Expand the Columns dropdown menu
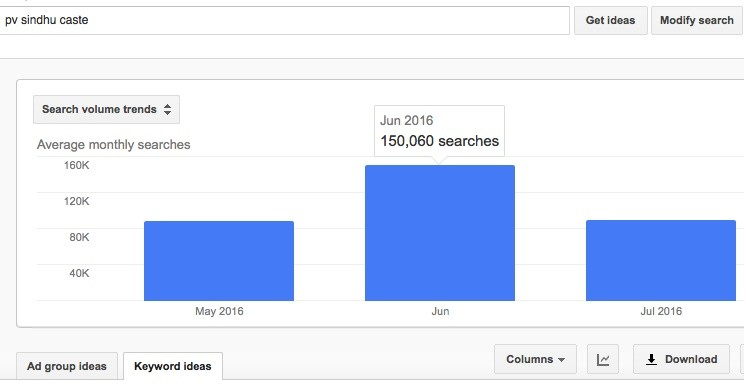This screenshot has height=387, width=746. point(535,359)
